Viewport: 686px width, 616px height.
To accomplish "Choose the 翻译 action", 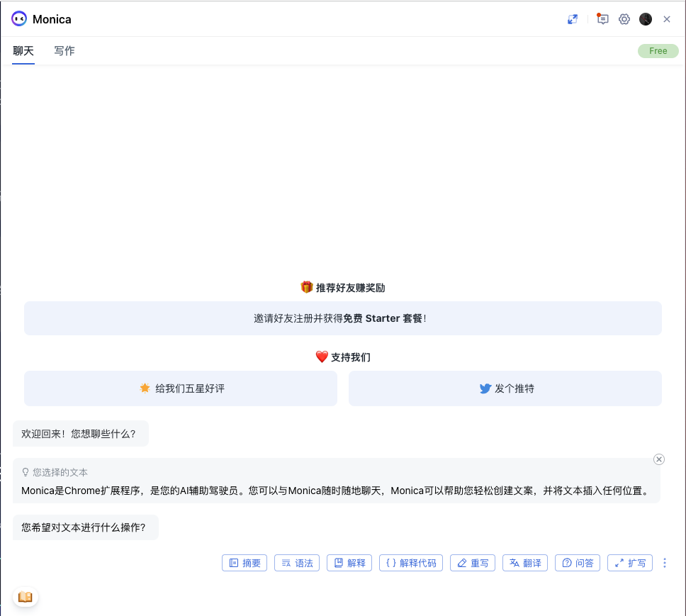I will [525, 563].
